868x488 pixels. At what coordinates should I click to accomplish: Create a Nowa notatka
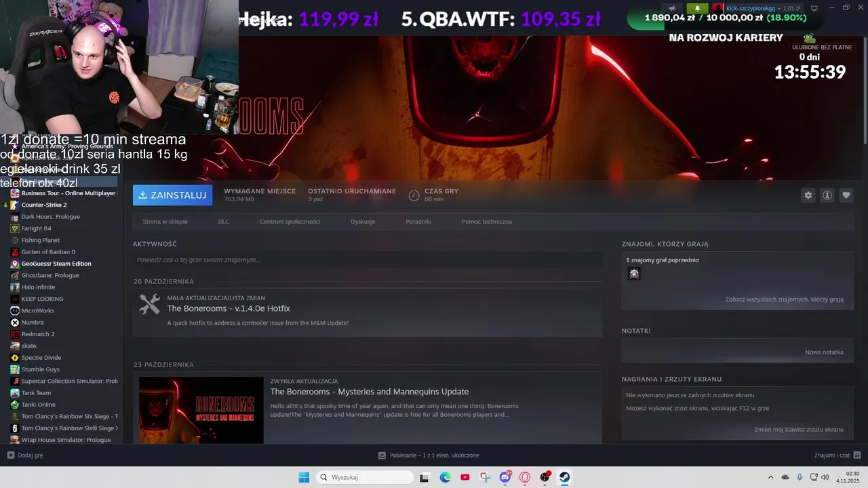[x=824, y=352]
